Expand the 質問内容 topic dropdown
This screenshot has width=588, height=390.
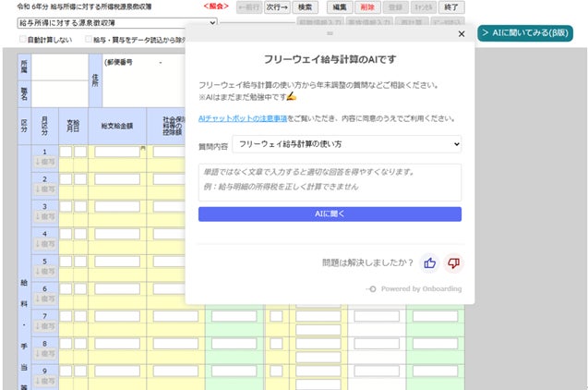[345, 144]
